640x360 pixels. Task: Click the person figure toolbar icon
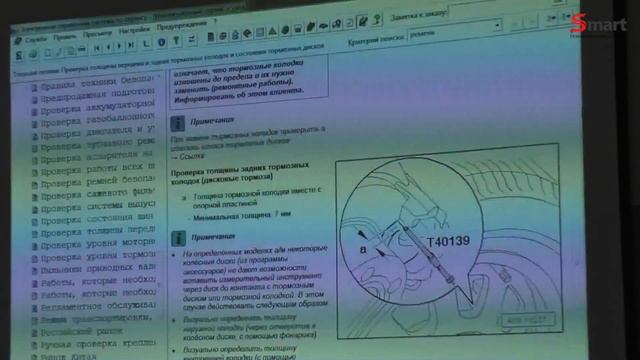tap(377, 19)
